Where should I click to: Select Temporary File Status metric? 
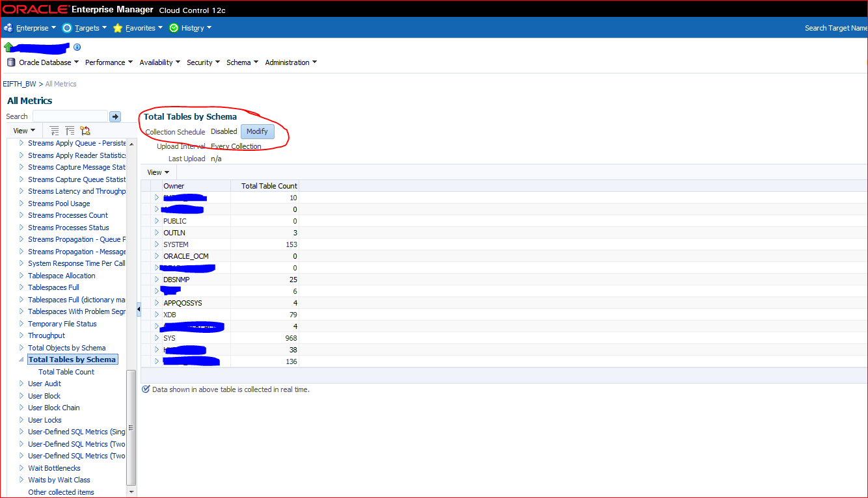pyautogui.click(x=62, y=324)
